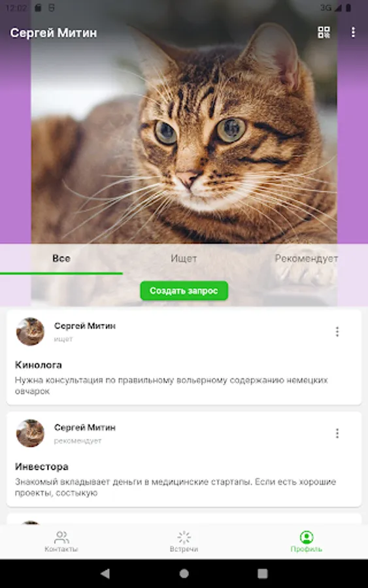The width and height of the screenshot is (368, 588).
Task: Tap the Сергей Митин name on first card
Action: tap(85, 326)
